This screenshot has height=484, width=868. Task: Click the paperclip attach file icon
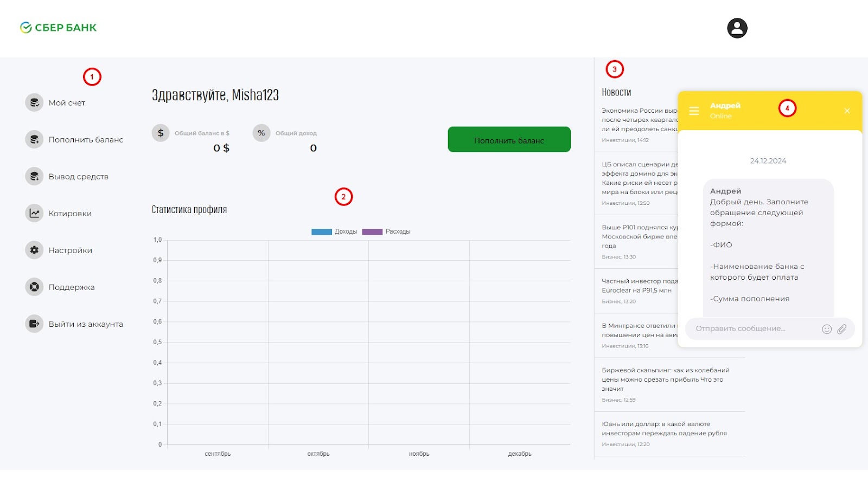[841, 329]
